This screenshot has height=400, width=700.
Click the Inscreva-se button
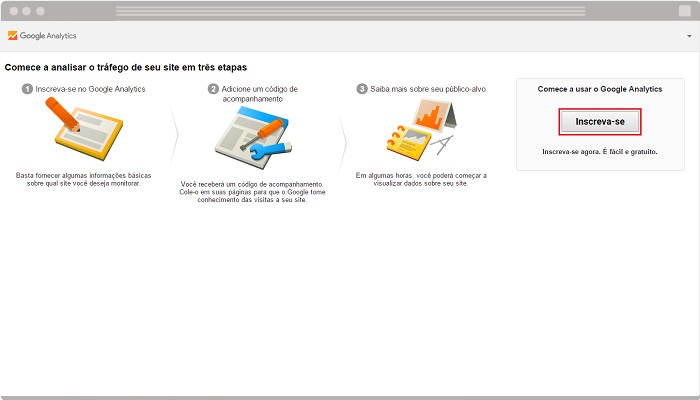tap(600, 121)
